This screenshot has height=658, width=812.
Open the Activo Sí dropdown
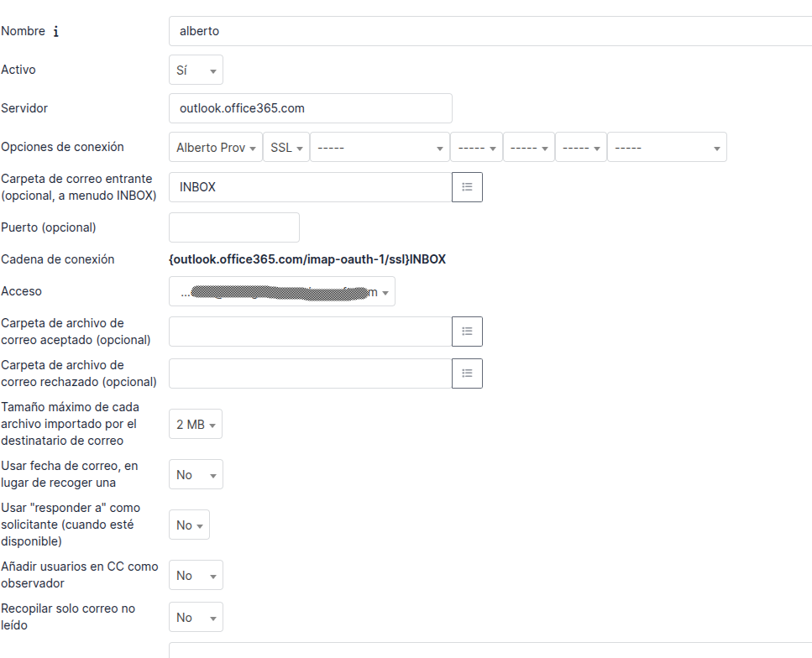tap(196, 70)
